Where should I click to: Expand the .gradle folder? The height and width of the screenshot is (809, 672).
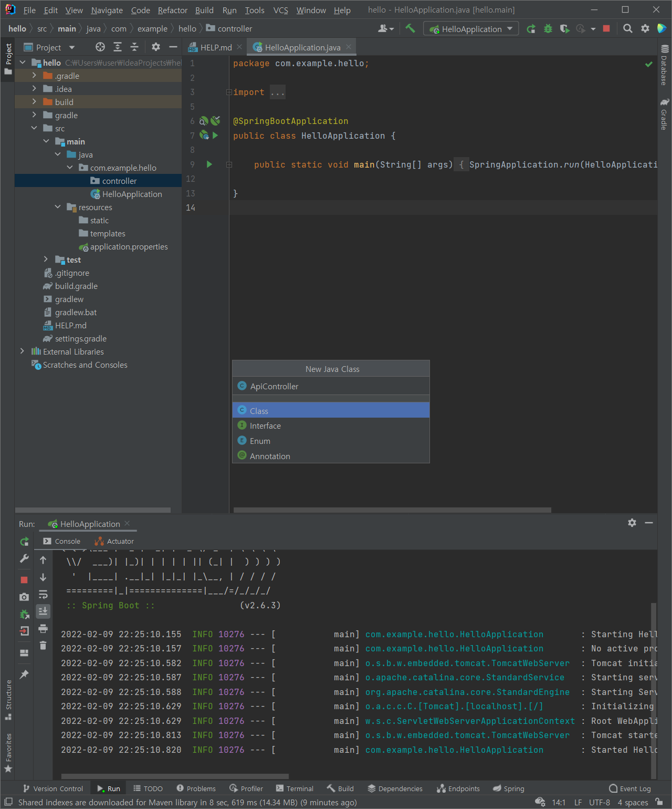click(34, 76)
